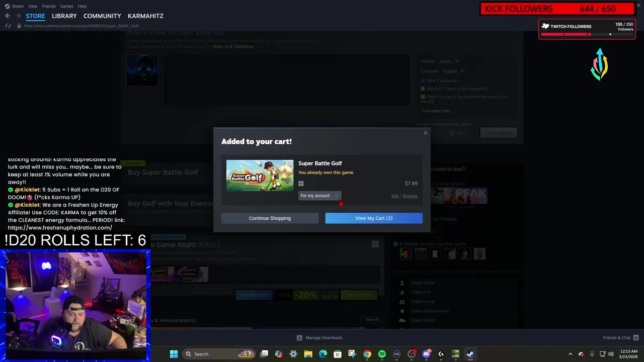
Task: Click the Super Battle Golf title text
Action: [320, 163]
